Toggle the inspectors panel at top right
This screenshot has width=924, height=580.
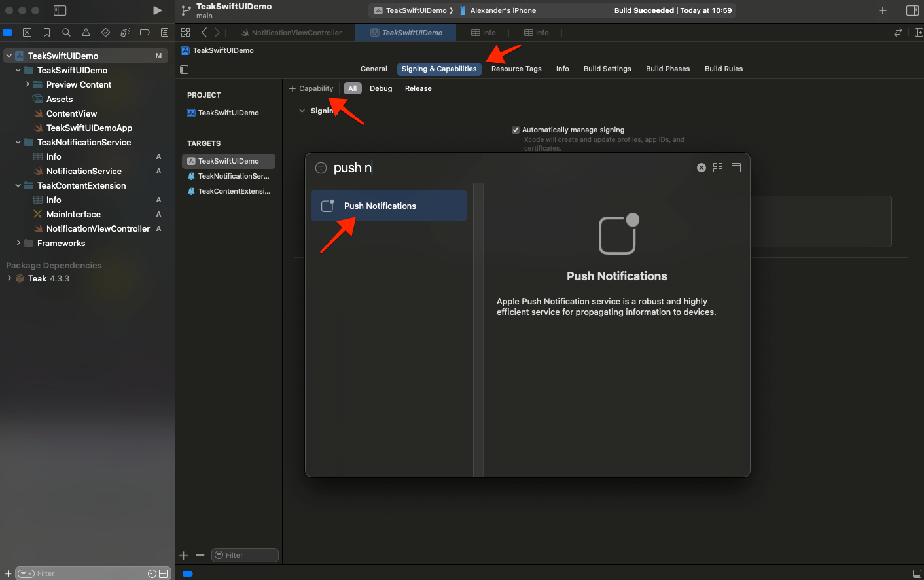[912, 10]
